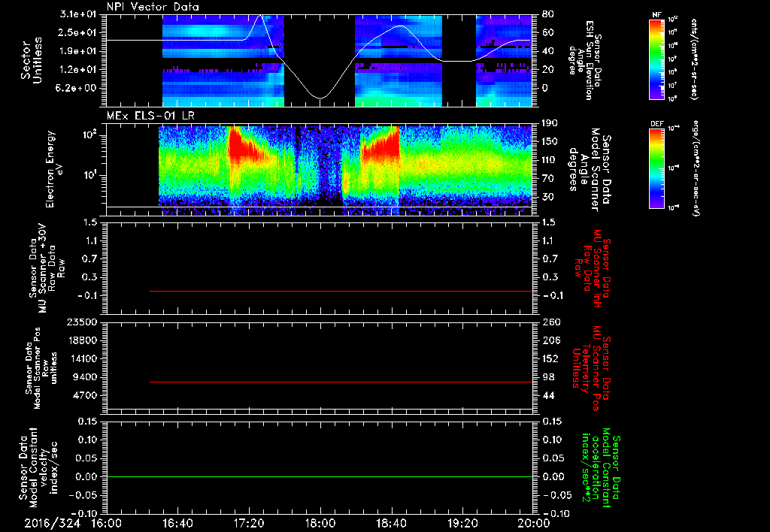Click the white sun elevation curve minimum
This screenshot has width=770, height=532.
tap(320, 98)
